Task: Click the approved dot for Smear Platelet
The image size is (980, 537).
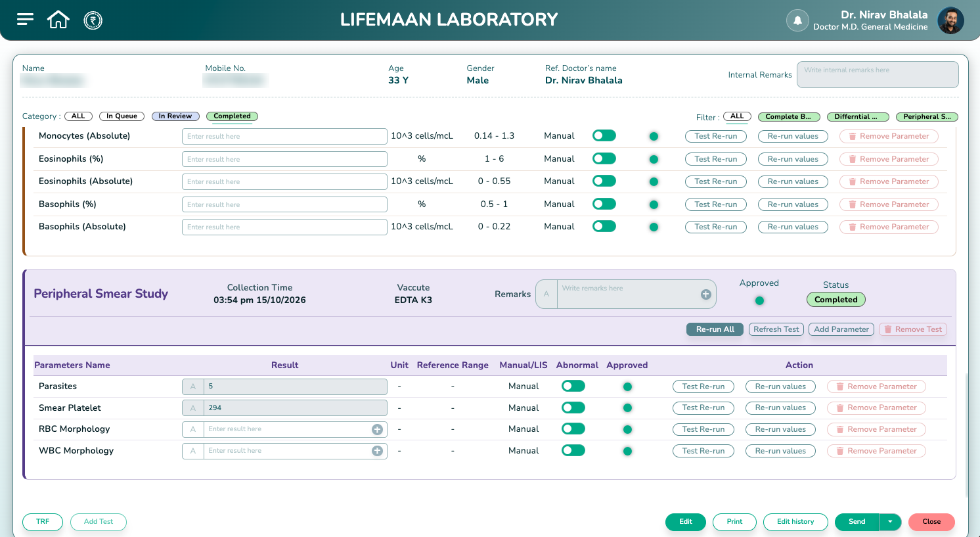Action: (627, 408)
